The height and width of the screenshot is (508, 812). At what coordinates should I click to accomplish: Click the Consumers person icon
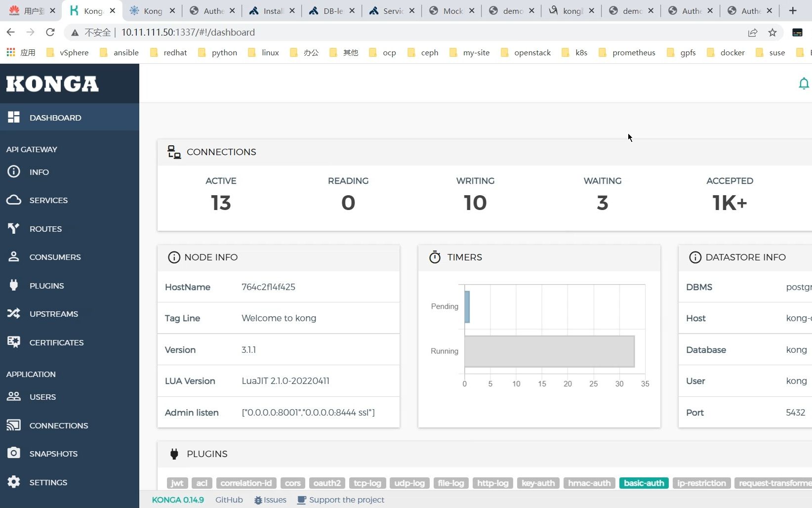point(14,256)
